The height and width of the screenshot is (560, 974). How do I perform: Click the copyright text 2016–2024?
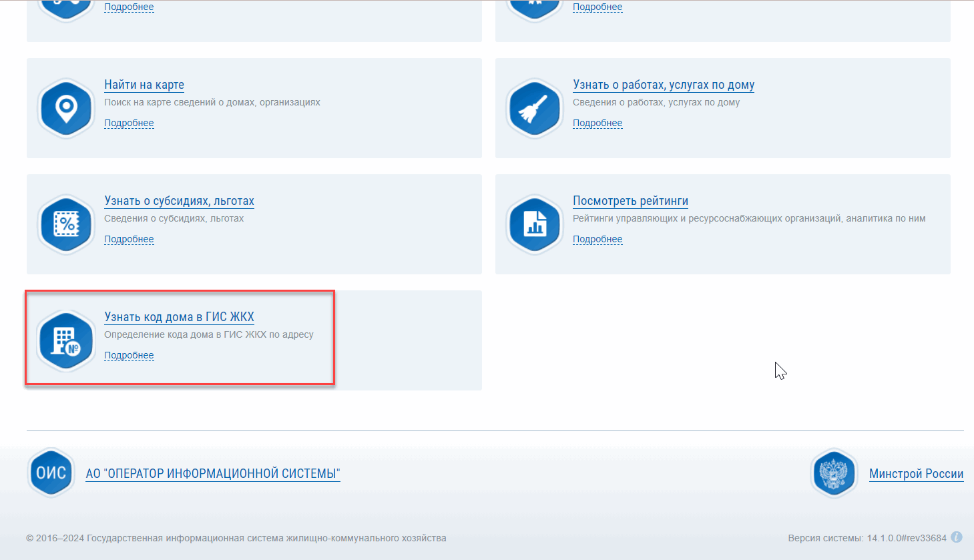pos(236,538)
